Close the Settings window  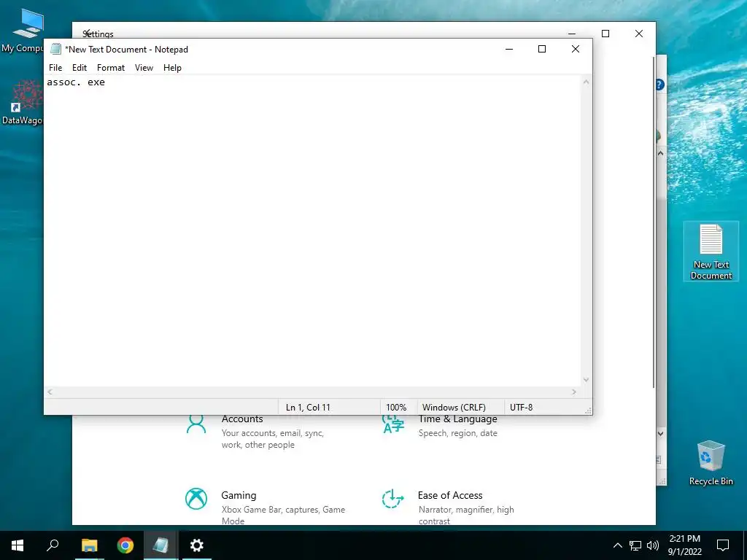(x=639, y=34)
